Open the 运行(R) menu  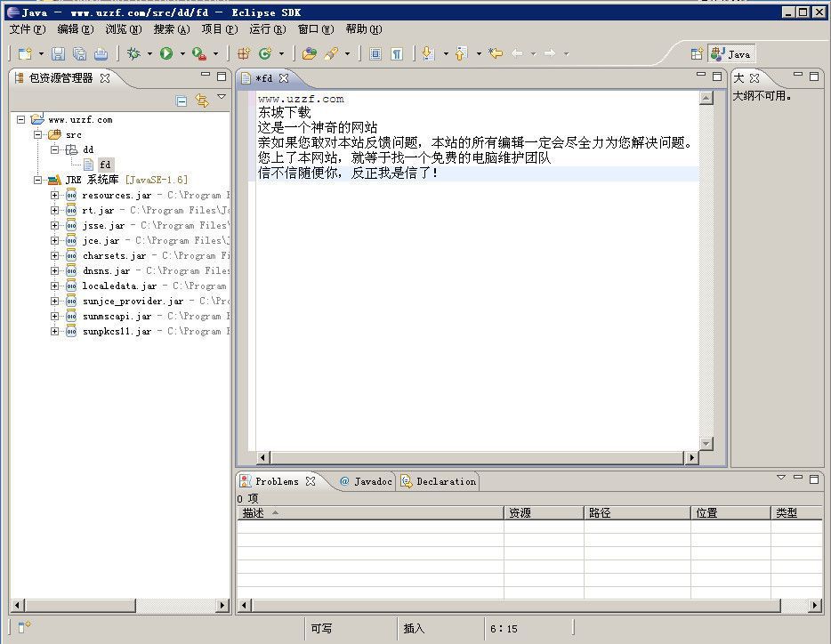pyautogui.click(x=268, y=29)
